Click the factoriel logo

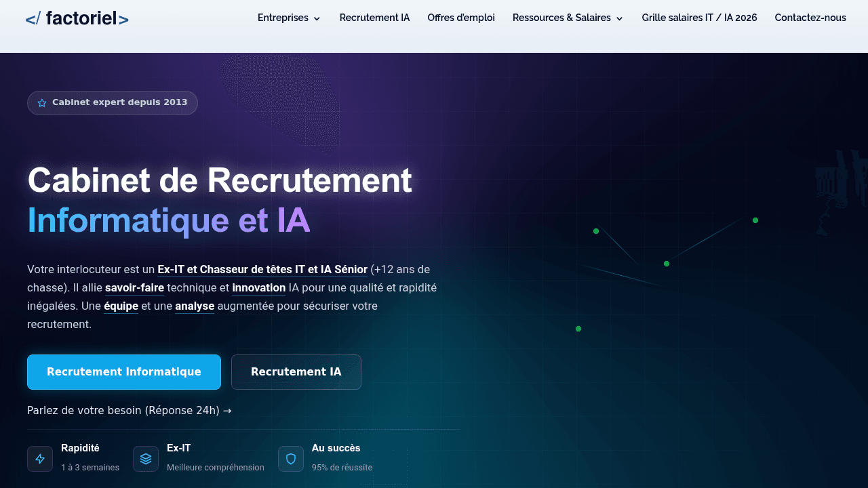point(77,18)
